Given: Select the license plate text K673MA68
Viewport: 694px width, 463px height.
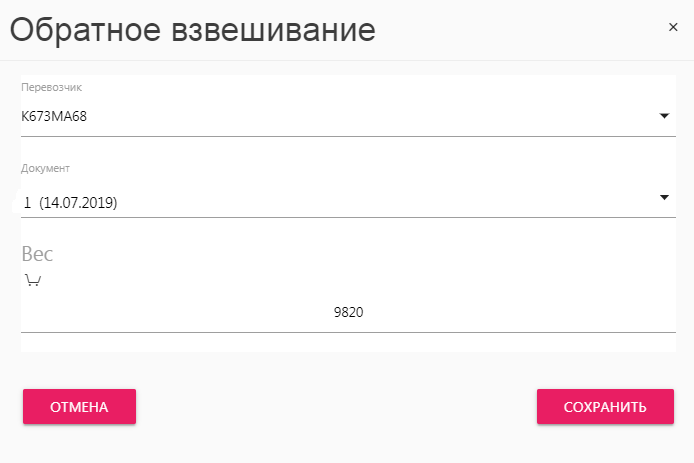Looking at the screenshot, I should point(54,116).
